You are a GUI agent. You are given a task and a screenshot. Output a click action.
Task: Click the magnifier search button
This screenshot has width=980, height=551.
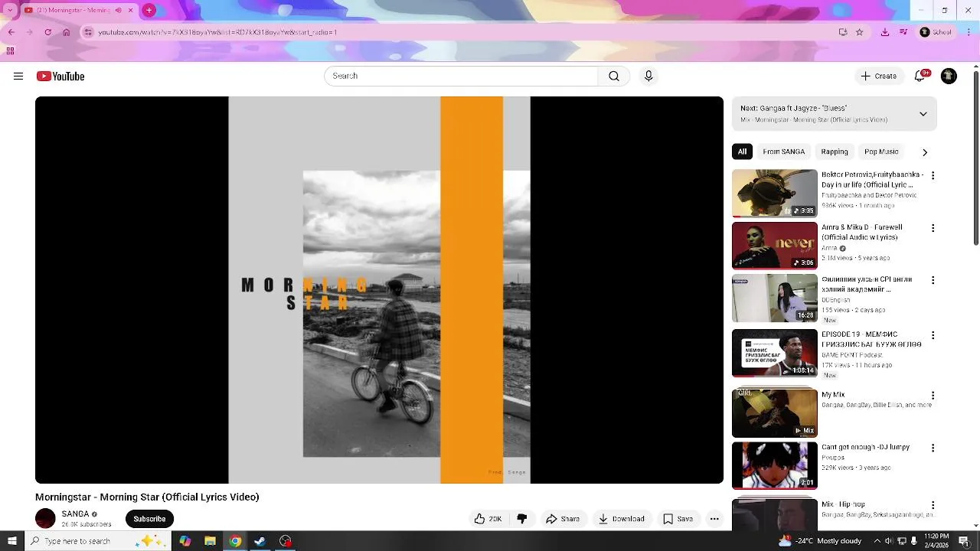[x=613, y=76]
